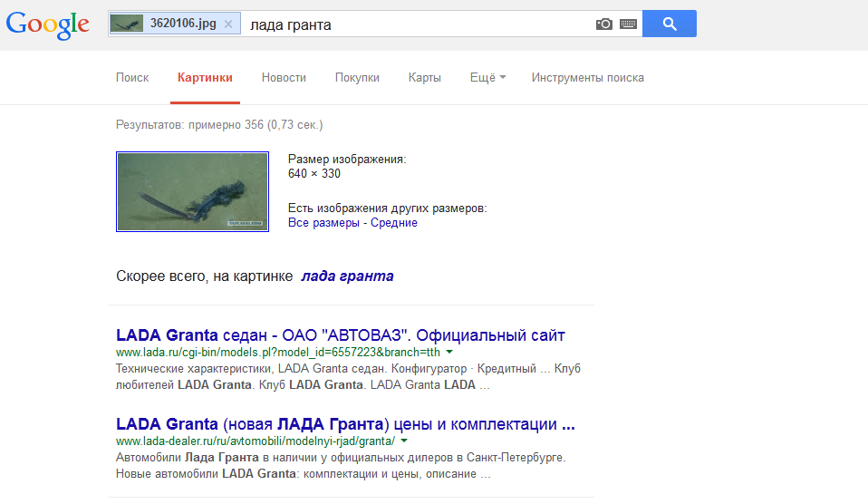868x504 pixels.
Task: Expand the Ещё dropdown menu
Action: pos(487,78)
